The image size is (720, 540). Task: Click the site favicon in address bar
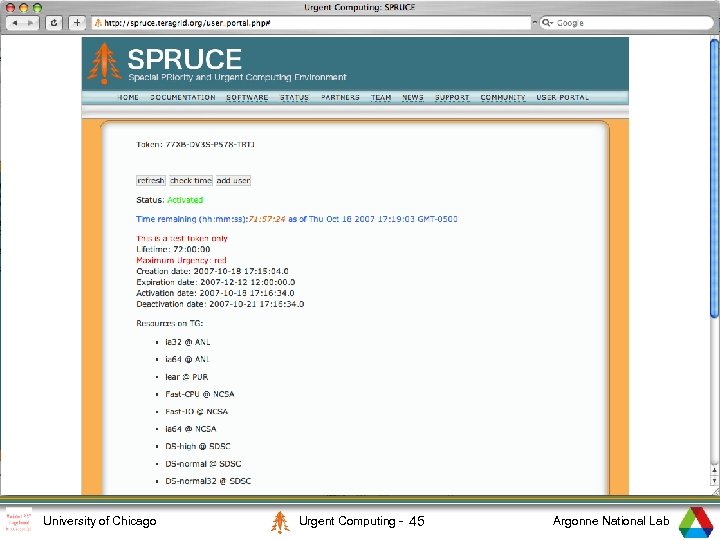tap(98, 22)
